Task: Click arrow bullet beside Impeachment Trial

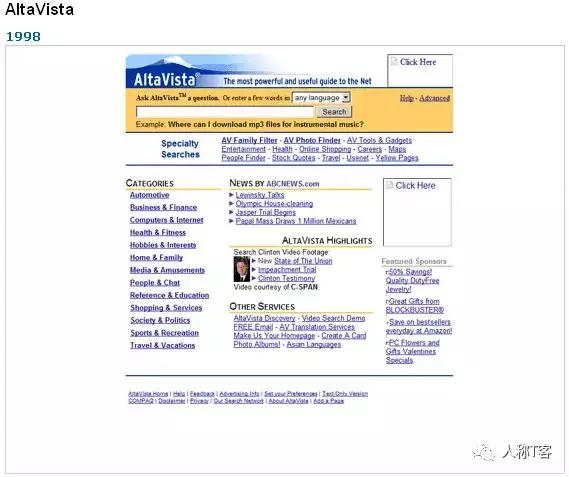Action: coord(254,270)
